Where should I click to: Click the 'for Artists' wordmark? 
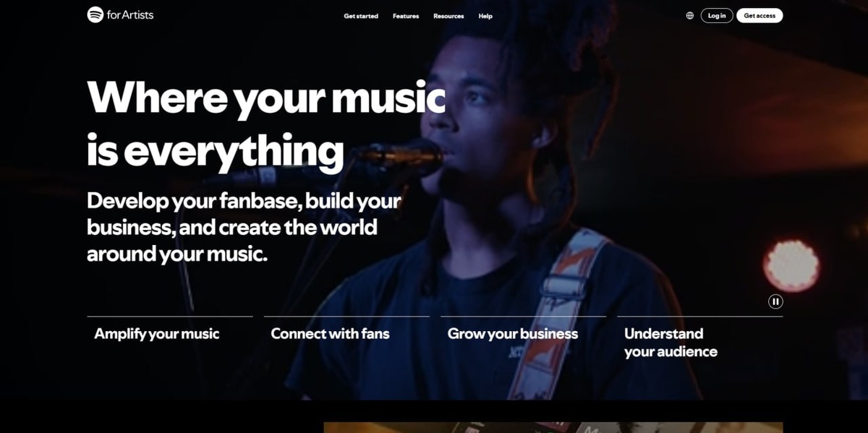point(130,14)
